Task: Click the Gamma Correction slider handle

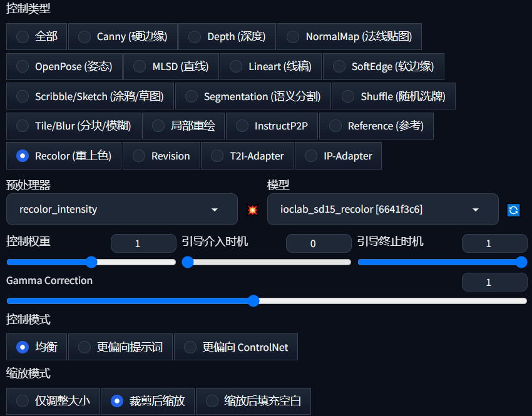Action: [253, 301]
